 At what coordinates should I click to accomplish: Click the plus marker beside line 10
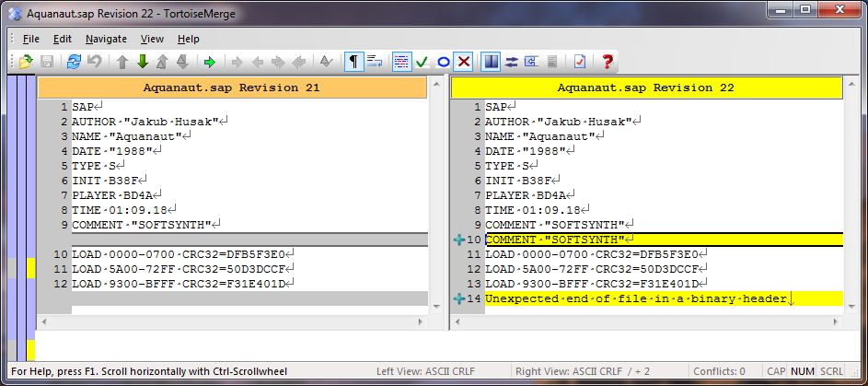[x=459, y=240]
